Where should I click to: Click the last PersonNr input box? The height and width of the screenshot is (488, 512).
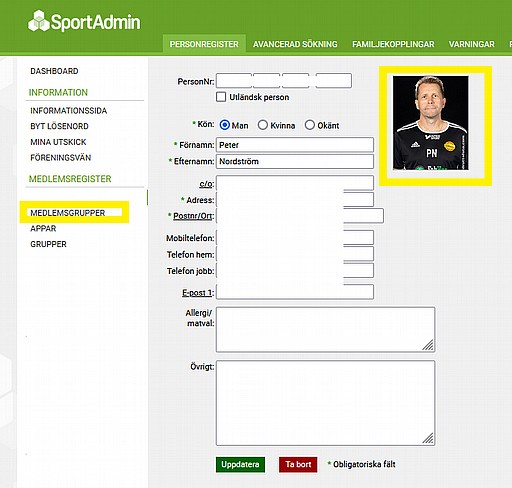(333, 81)
